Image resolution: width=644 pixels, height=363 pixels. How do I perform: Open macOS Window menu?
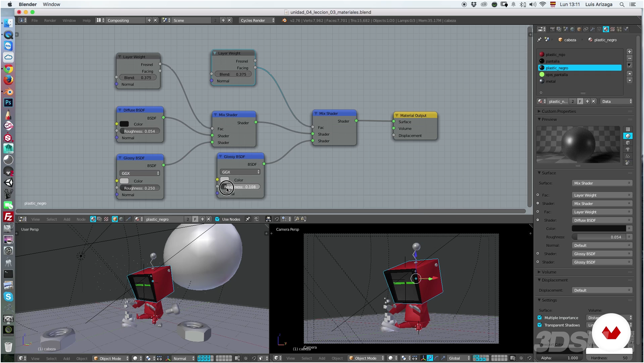(x=51, y=4)
